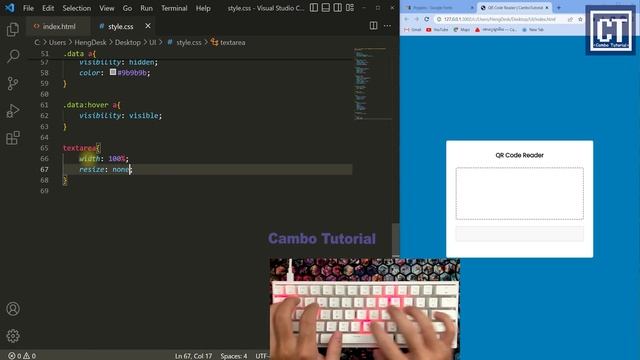This screenshot has width=640, height=360.
Task: Open the Go menu
Action: point(127,8)
